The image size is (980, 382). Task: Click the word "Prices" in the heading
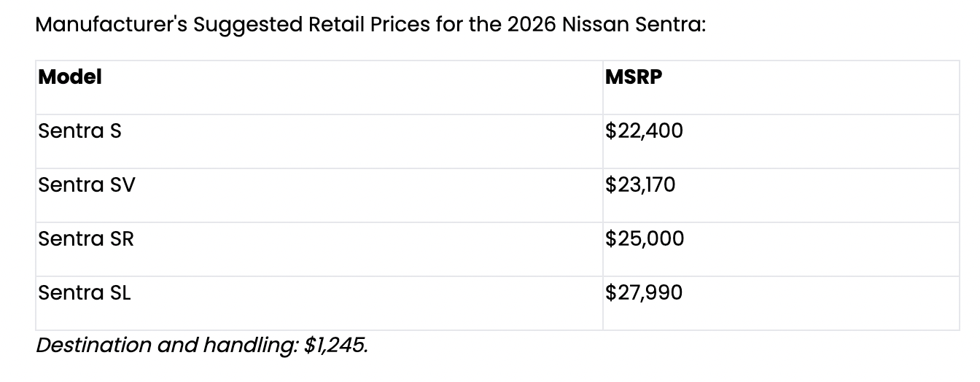pyautogui.click(x=405, y=26)
